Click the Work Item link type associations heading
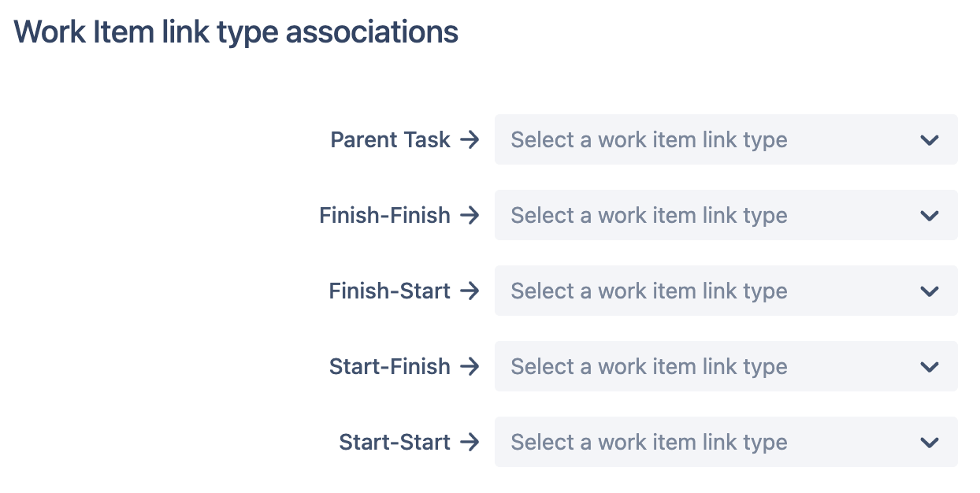The image size is (980, 493). pyautogui.click(x=236, y=32)
